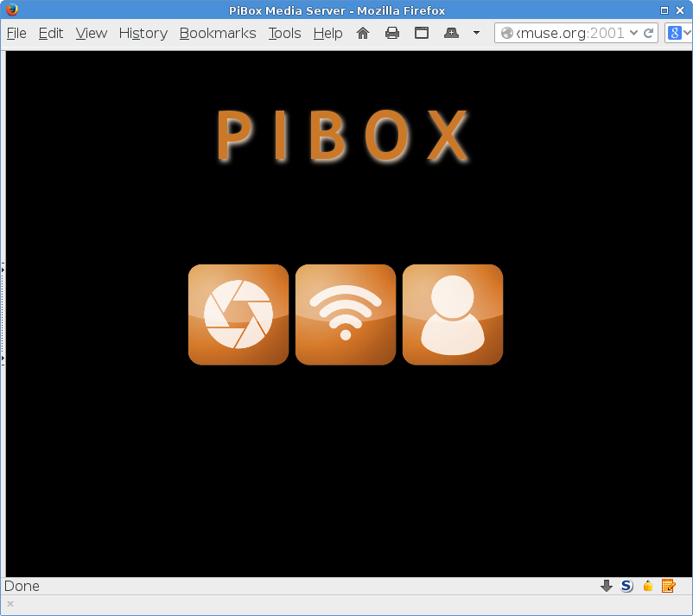Click the Home toolbar icon
Image resolution: width=693 pixels, height=616 pixels.
363,33
